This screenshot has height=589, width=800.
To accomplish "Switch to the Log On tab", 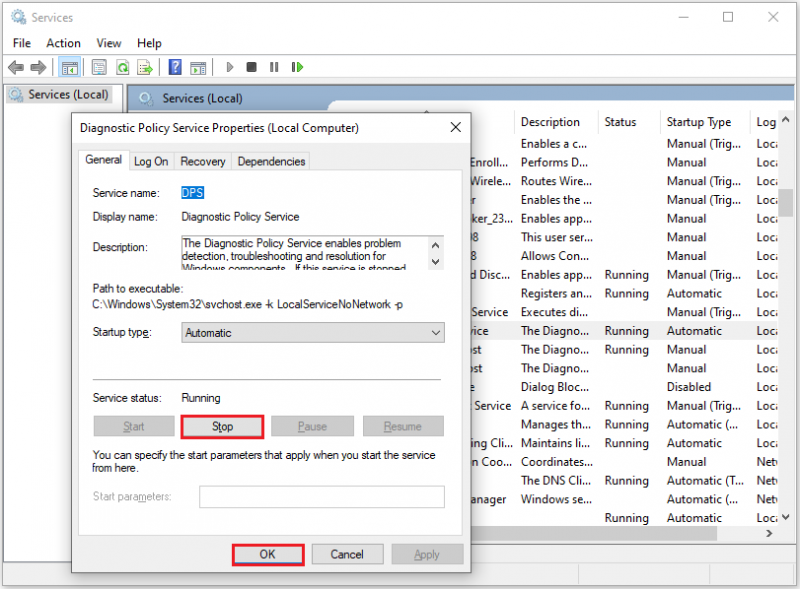I will click(x=151, y=162).
